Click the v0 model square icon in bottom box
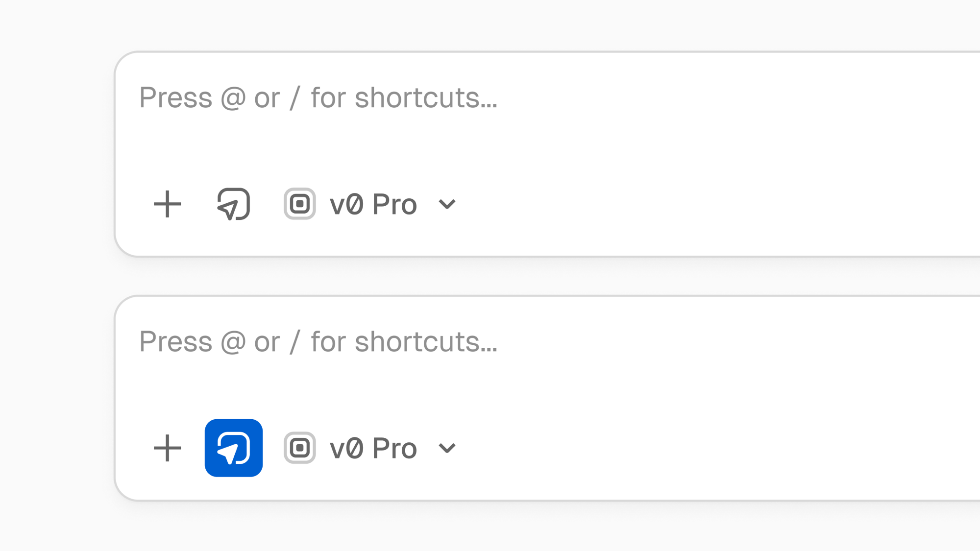Image resolution: width=980 pixels, height=551 pixels. 299,448
